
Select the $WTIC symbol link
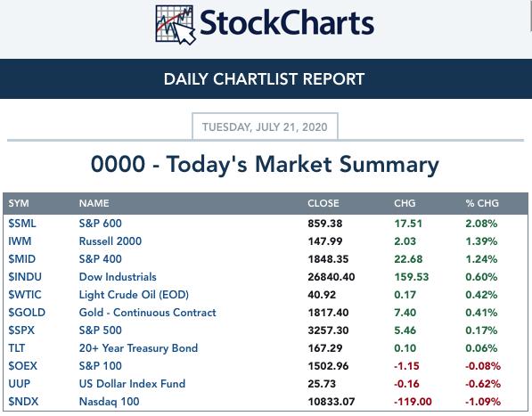point(25,295)
